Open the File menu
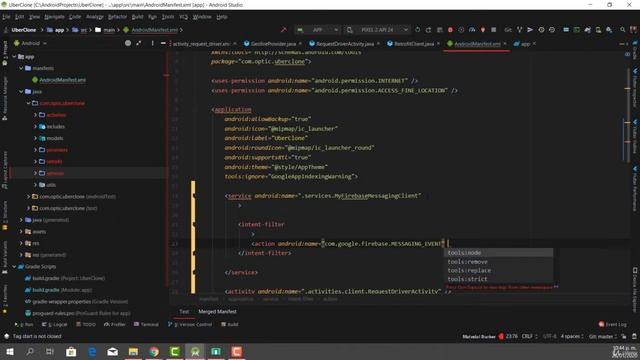The height and width of the screenshot is (360, 640). 7,17
